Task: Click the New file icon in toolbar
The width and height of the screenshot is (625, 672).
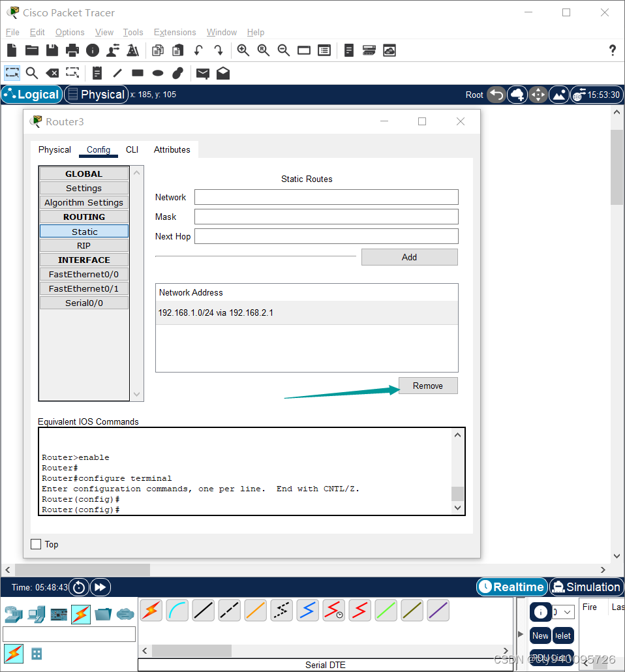Action: (x=12, y=51)
